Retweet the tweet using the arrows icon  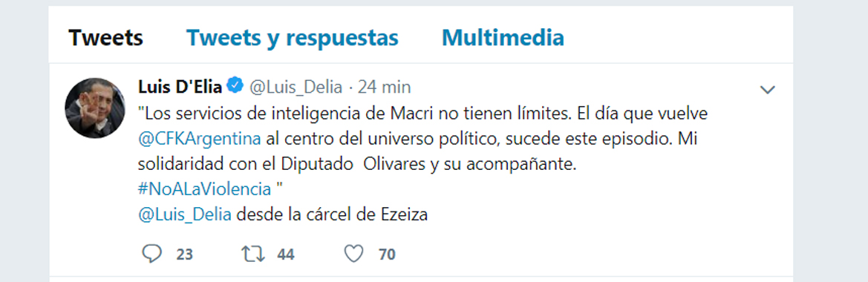click(253, 254)
